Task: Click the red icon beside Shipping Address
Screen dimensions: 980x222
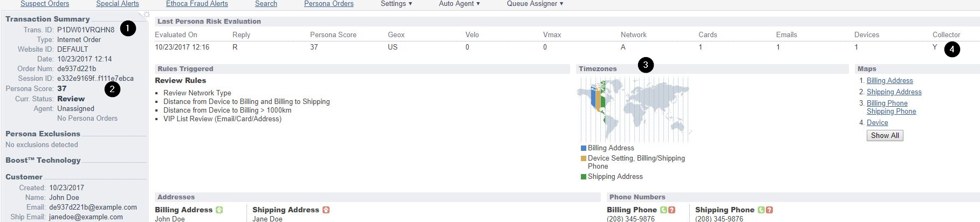Action: coord(326,210)
